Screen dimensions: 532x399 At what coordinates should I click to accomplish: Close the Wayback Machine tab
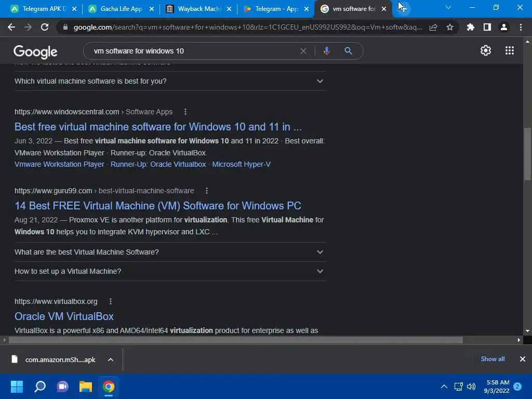(x=229, y=9)
